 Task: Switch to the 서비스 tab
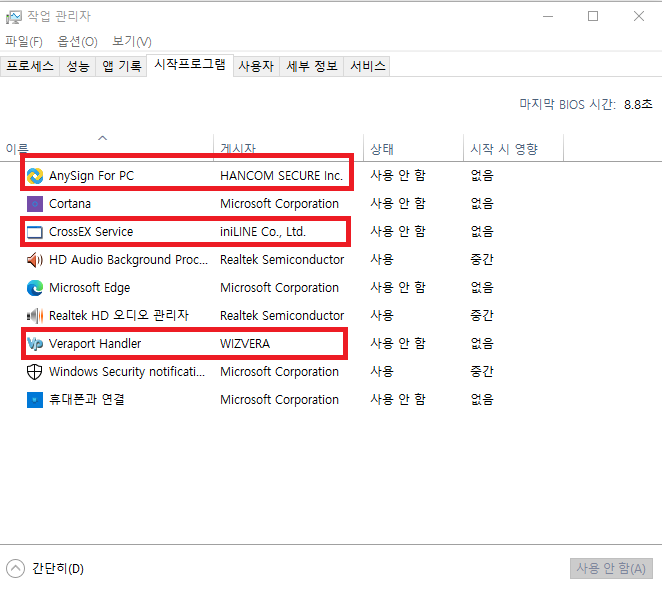point(368,66)
